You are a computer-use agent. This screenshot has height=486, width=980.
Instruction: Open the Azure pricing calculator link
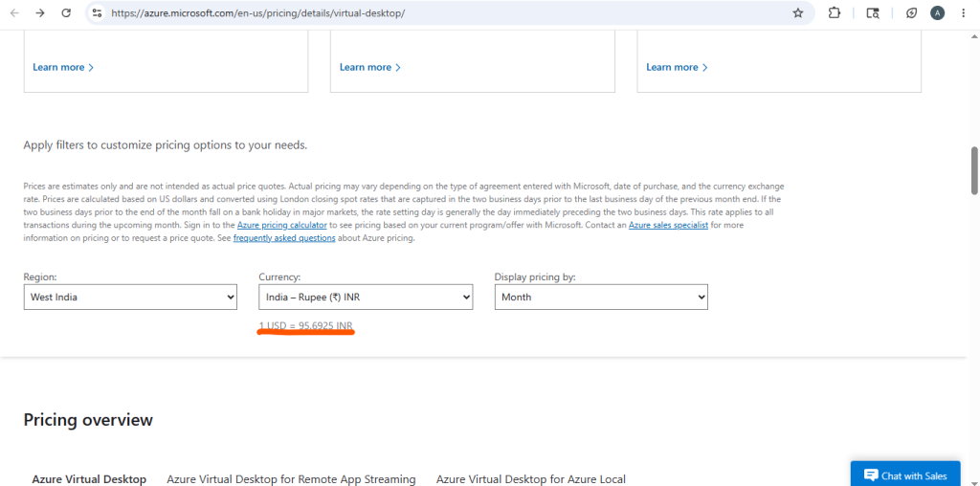(282, 225)
